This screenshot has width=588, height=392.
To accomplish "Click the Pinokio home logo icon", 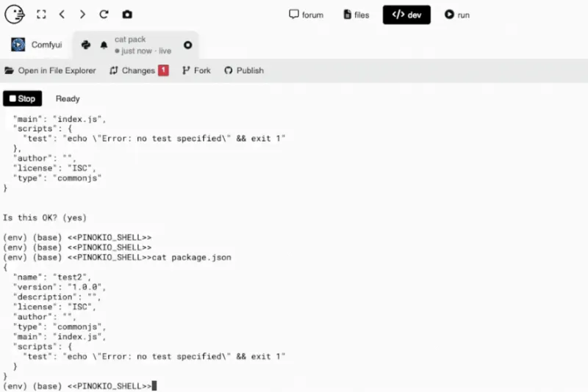I will coord(15,14).
